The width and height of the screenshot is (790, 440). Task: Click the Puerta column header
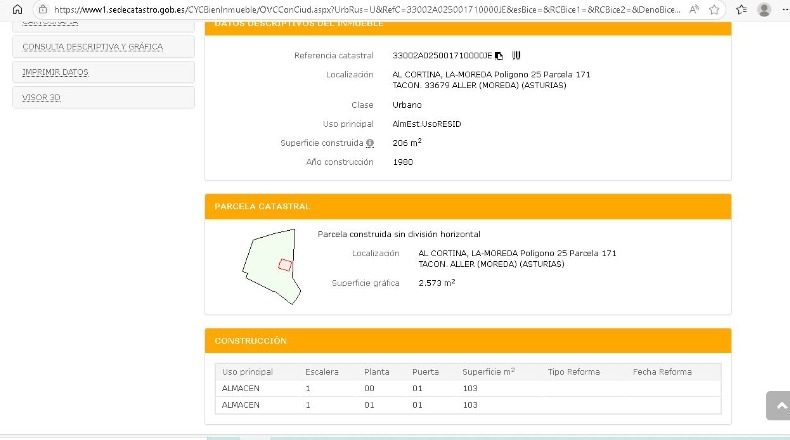tap(425, 372)
